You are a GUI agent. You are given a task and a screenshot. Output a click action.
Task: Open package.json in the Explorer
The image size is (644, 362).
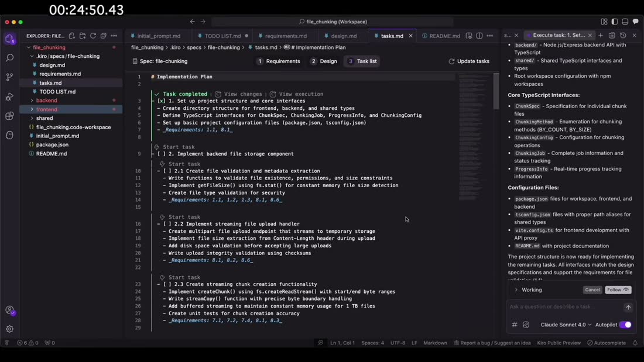[52, 144]
